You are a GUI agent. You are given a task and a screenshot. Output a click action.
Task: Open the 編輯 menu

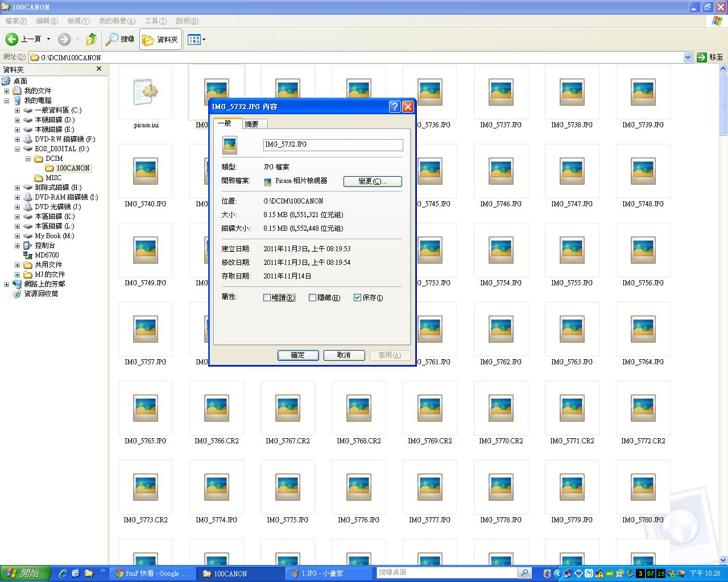47,21
